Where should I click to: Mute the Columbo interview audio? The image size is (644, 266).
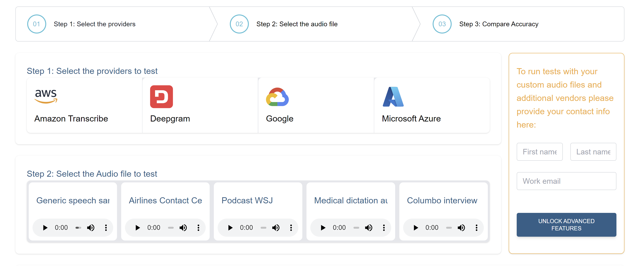[461, 228]
